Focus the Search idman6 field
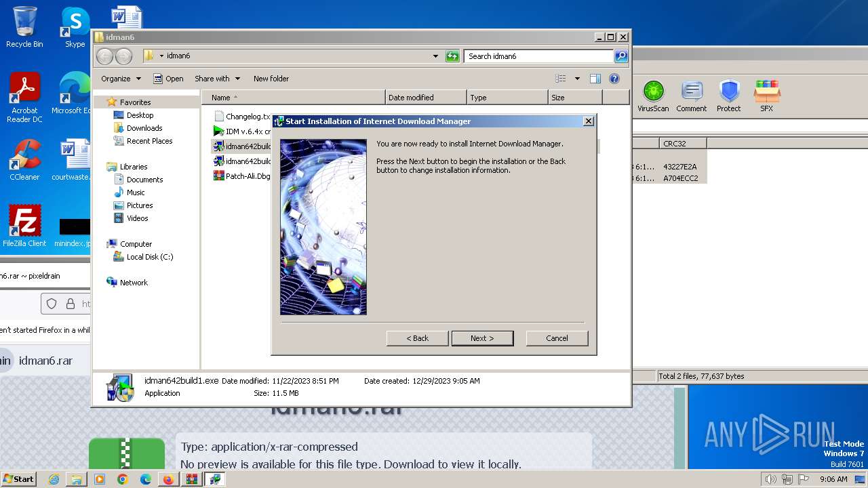 [539, 56]
